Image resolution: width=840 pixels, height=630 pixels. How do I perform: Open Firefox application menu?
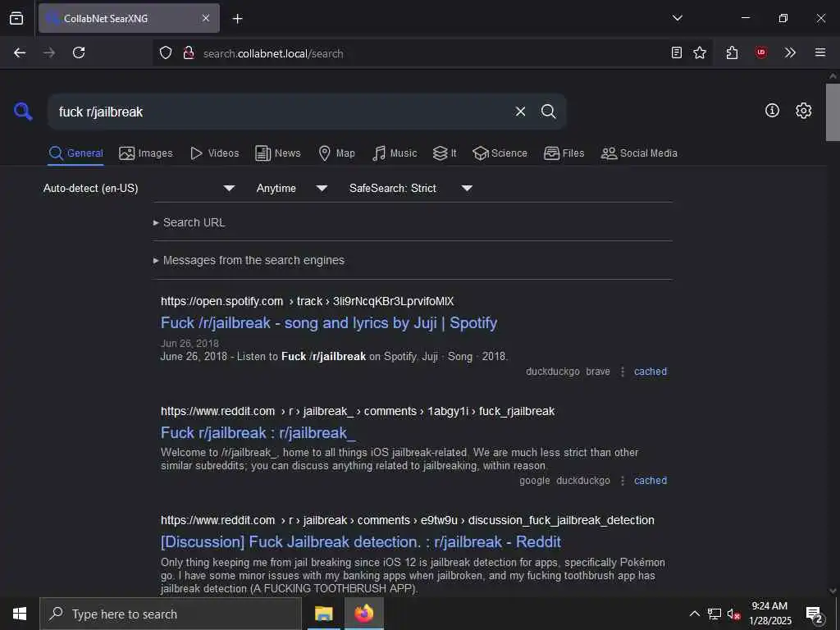820,52
